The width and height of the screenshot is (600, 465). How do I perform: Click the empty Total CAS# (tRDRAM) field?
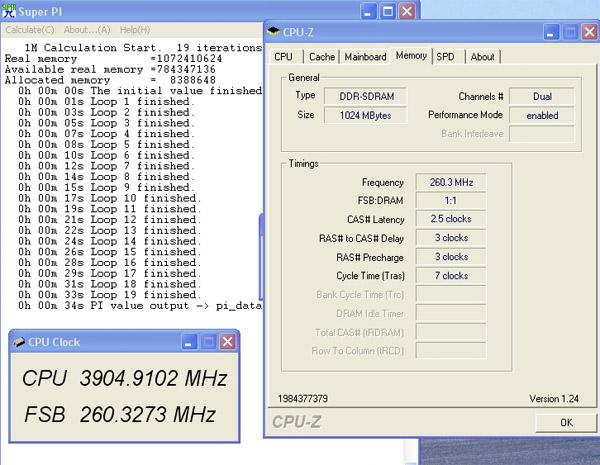click(451, 332)
